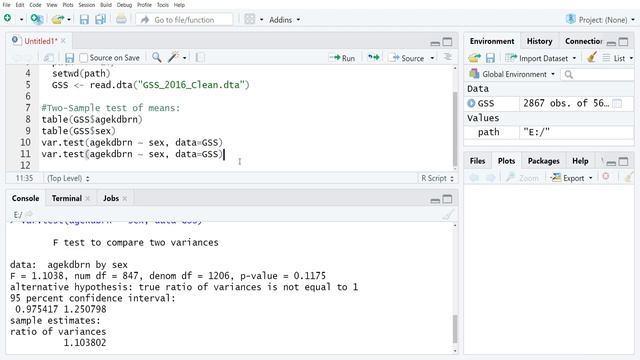The height and width of the screenshot is (360, 640).
Task: Click the Zoom plot magnifier
Action: [x=522, y=178]
